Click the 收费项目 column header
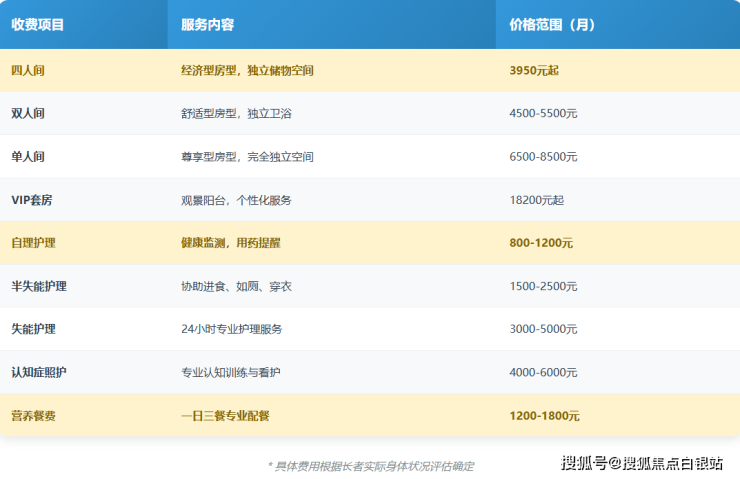740x479 pixels. tap(38, 25)
